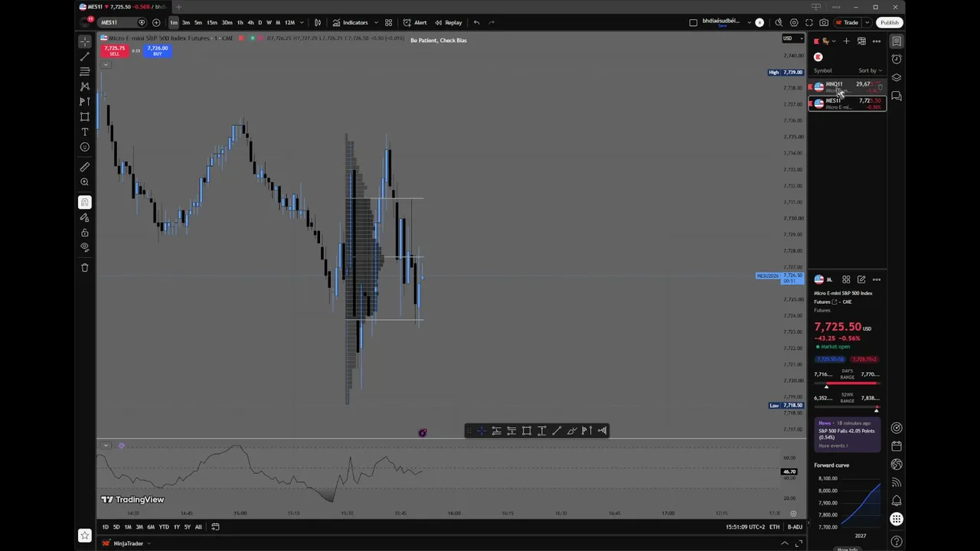The width and height of the screenshot is (980, 551).
Task: Activate the zoom-in magnifier tool
Action: tap(85, 182)
